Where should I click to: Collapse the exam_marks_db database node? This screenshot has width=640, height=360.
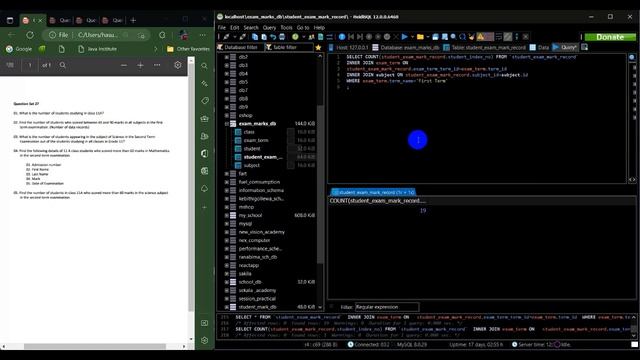click(x=227, y=123)
